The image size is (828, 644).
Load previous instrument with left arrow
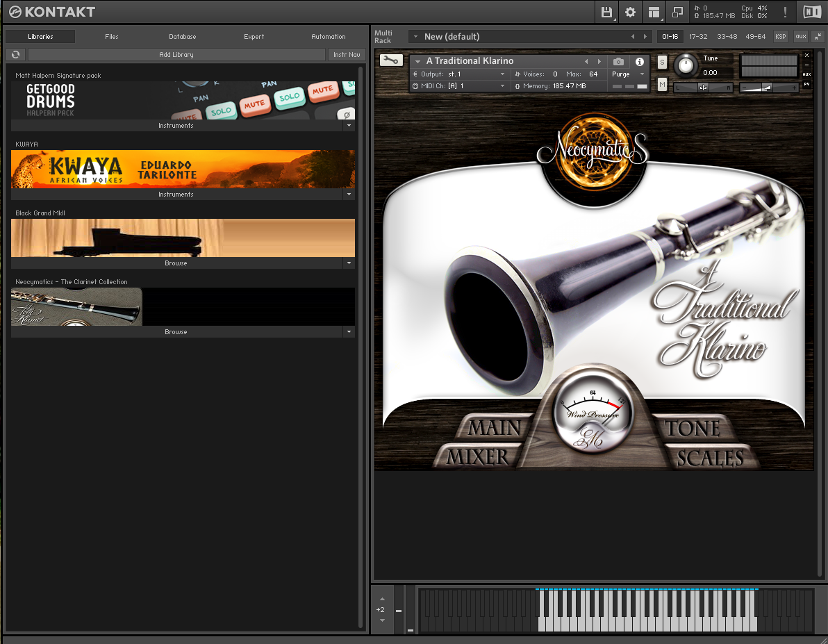coord(586,61)
